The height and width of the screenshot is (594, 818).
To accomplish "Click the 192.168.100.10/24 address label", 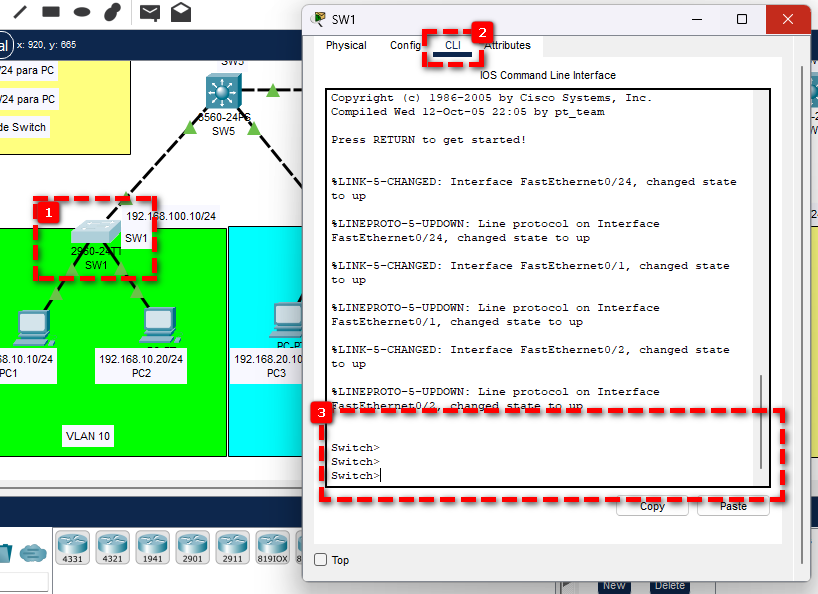I will pos(171,216).
